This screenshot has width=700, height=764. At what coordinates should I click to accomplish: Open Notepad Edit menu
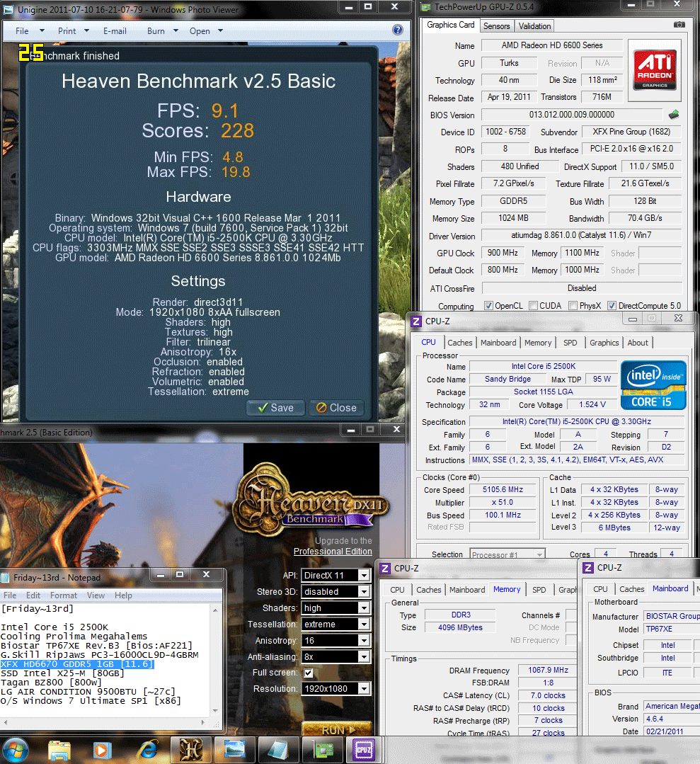click(x=33, y=595)
